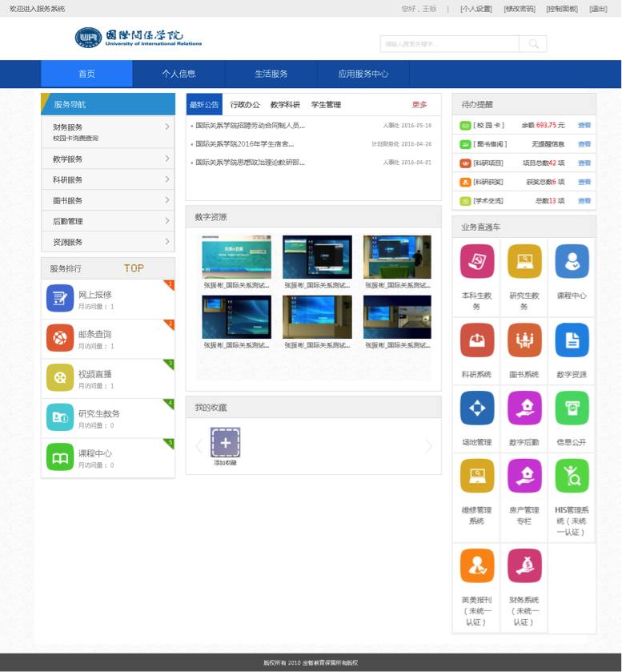Go to 首页 in the navigation bar
The height and width of the screenshot is (672, 622).
click(86, 74)
